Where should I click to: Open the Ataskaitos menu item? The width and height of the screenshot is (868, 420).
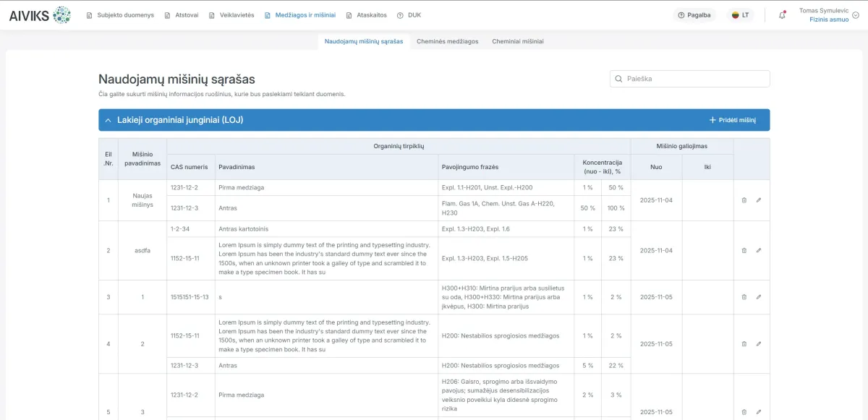click(x=367, y=15)
